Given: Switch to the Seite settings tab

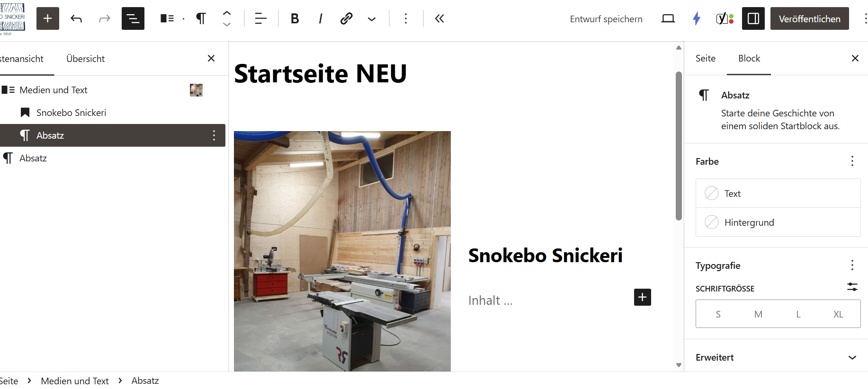Looking at the screenshot, I should pos(705,58).
